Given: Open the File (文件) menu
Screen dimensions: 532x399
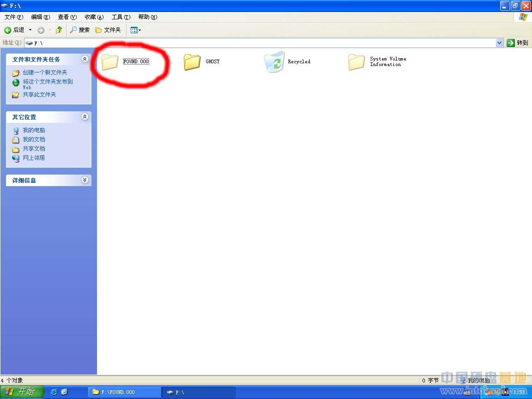Looking at the screenshot, I should point(14,17).
